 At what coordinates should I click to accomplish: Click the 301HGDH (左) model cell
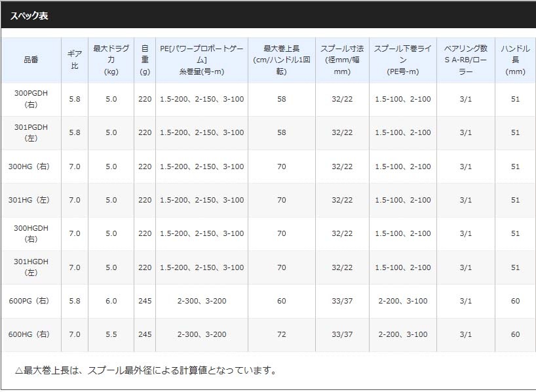click(x=31, y=267)
